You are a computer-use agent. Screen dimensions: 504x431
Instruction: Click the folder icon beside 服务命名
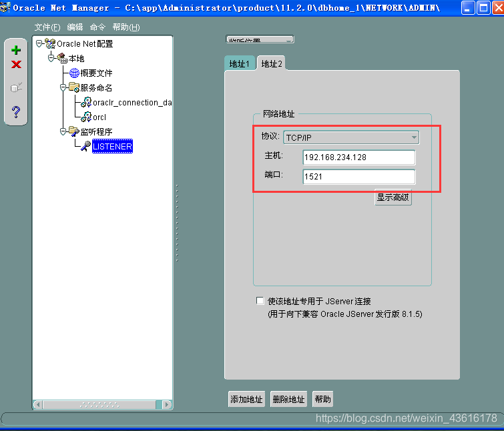click(x=74, y=87)
